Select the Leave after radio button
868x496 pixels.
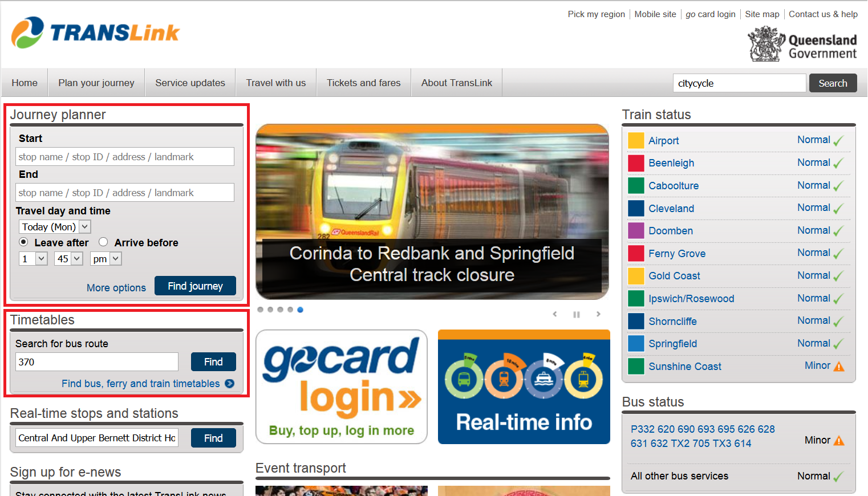tap(23, 242)
